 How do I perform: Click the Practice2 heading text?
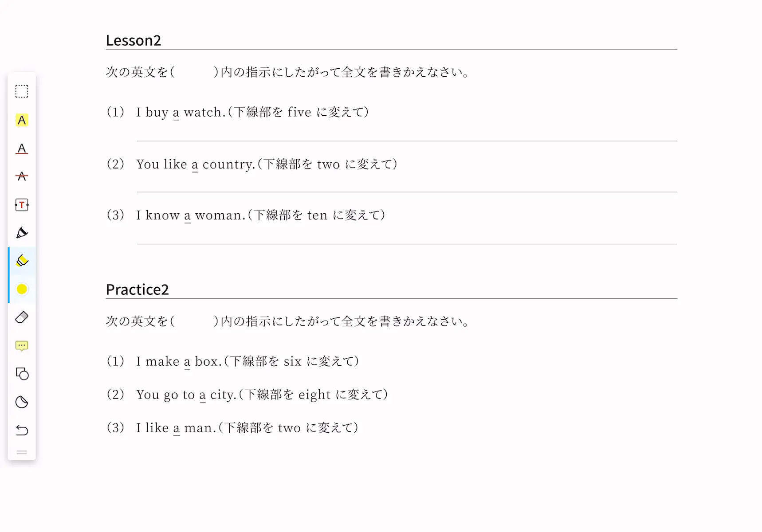click(x=137, y=289)
